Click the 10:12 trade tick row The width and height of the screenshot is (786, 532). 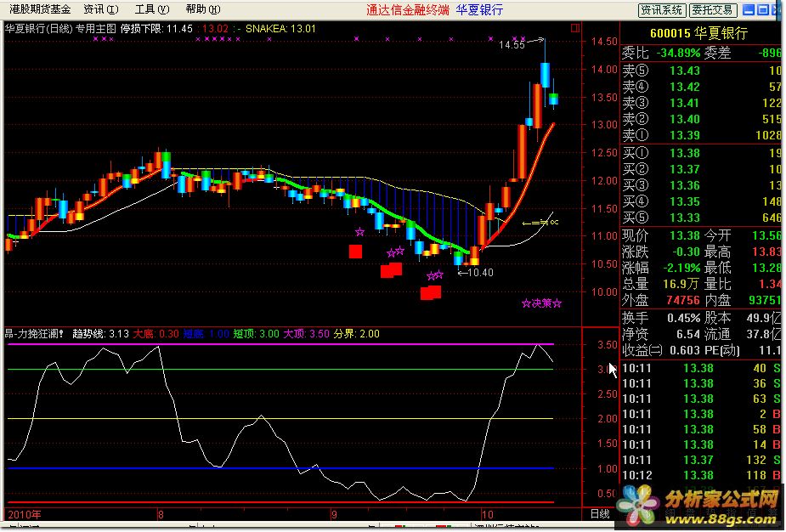tap(702, 475)
